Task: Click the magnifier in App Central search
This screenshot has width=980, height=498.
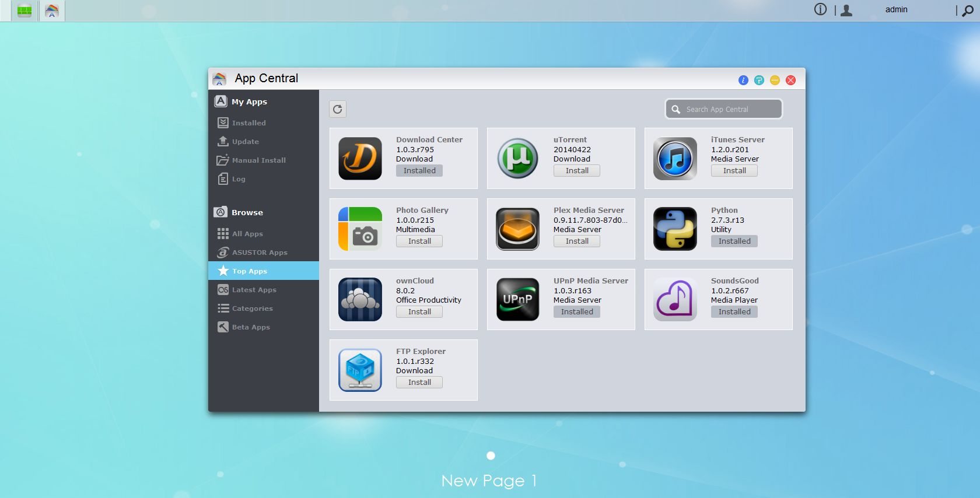Action: [x=675, y=109]
